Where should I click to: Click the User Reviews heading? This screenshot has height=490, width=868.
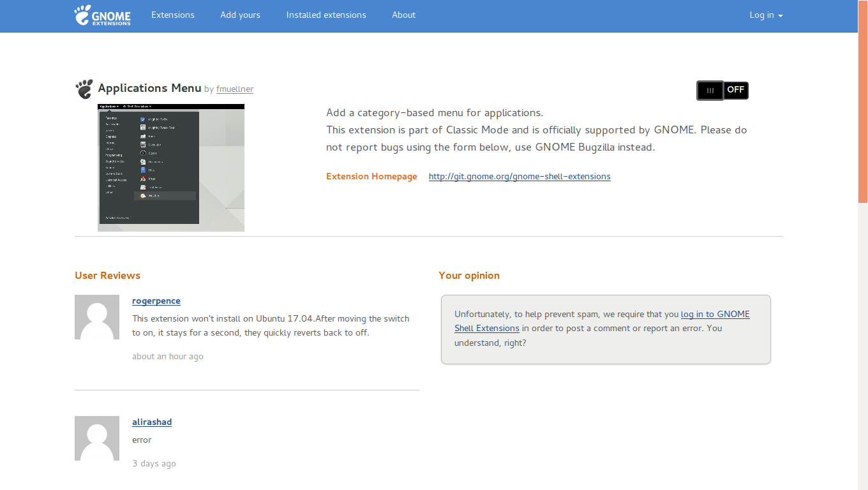coord(107,276)
